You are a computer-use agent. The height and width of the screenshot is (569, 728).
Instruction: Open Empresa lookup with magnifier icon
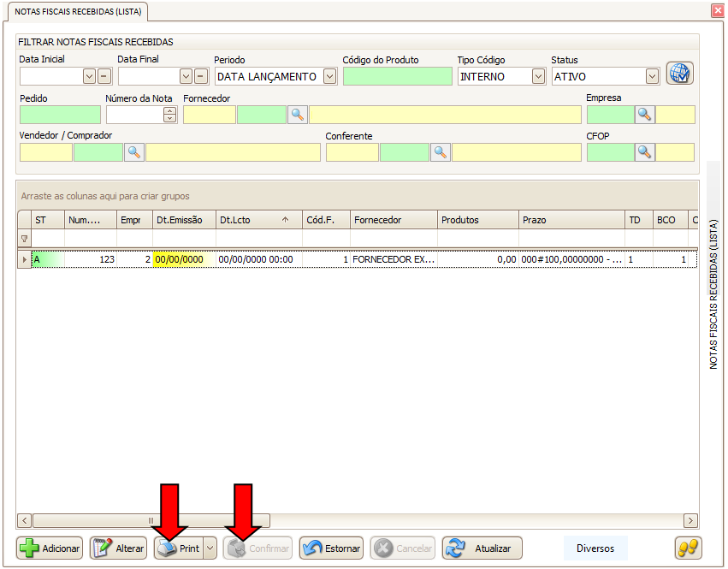tap(644, 115)
